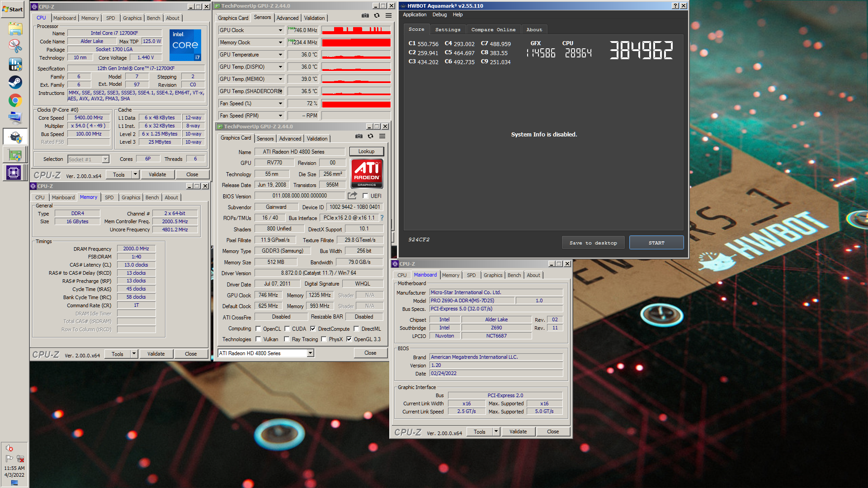Select the GPU-Z graphics card taskbar button
The width and height of the screenshot is (868, 488).
click(x=15, y=155)
